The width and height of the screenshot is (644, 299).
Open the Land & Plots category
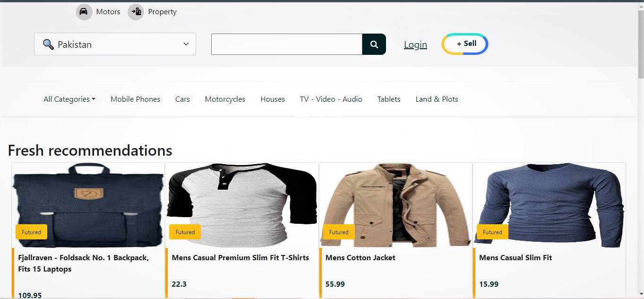pyautogui.click(x=437, y=99)
